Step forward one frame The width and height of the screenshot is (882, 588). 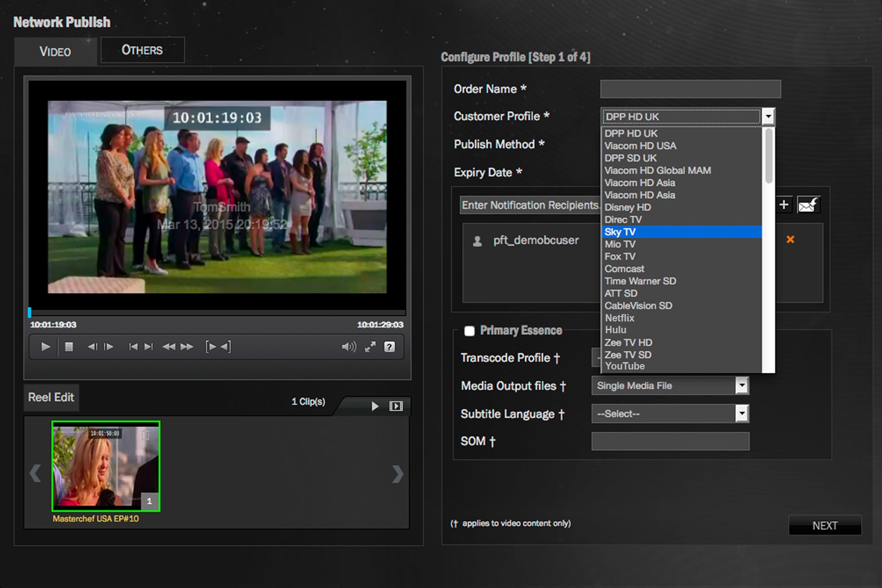tap(109, 347)
